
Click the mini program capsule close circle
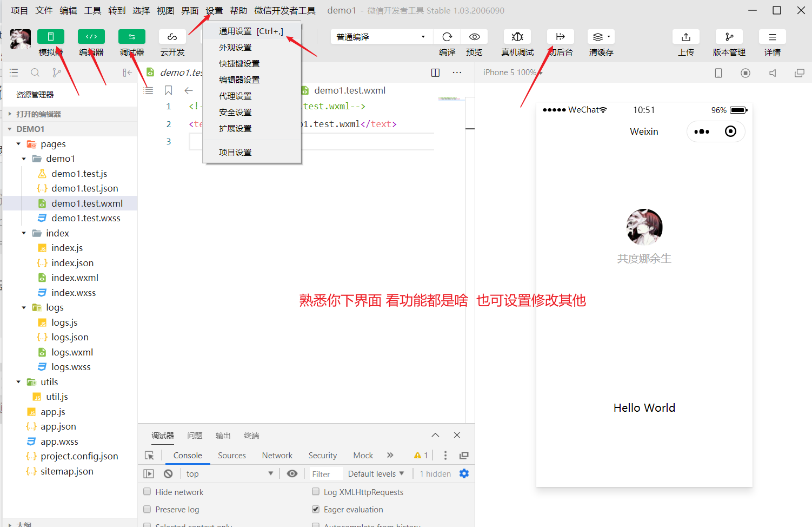point(730,131)
